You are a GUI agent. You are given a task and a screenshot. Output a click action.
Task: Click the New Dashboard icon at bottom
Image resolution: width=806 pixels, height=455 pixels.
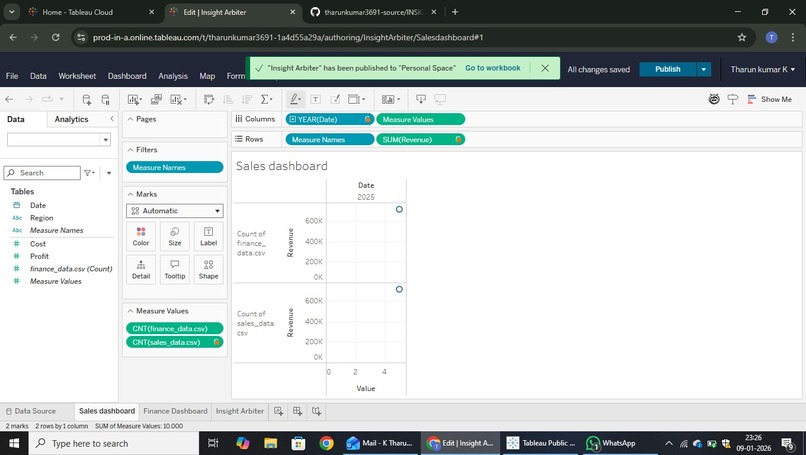[297, 411]
